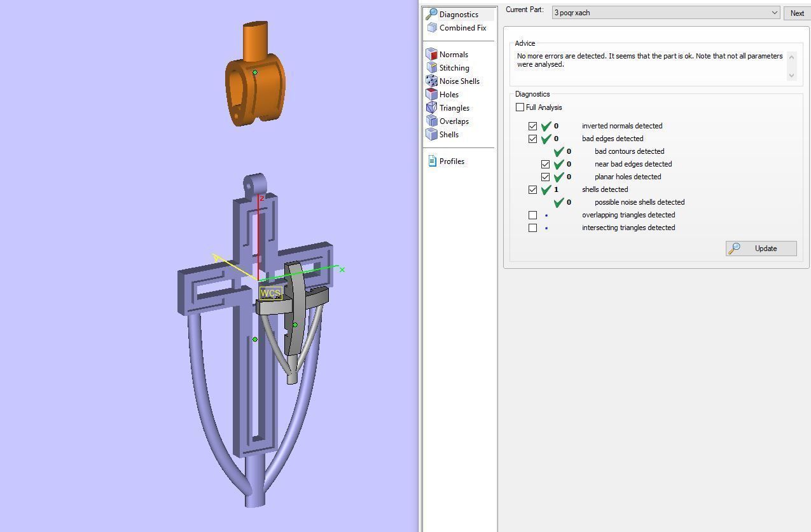Enable overlapping triangles detected checkbox
Image resolution: width=811 pixels, height=532 pixels.
coord(533,215)
